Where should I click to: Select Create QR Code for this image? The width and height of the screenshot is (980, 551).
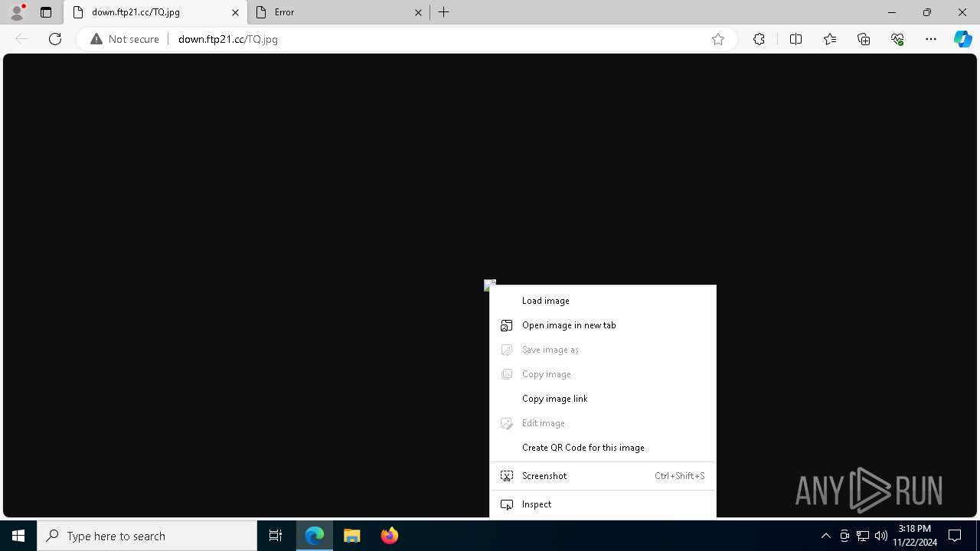(603, 448)
